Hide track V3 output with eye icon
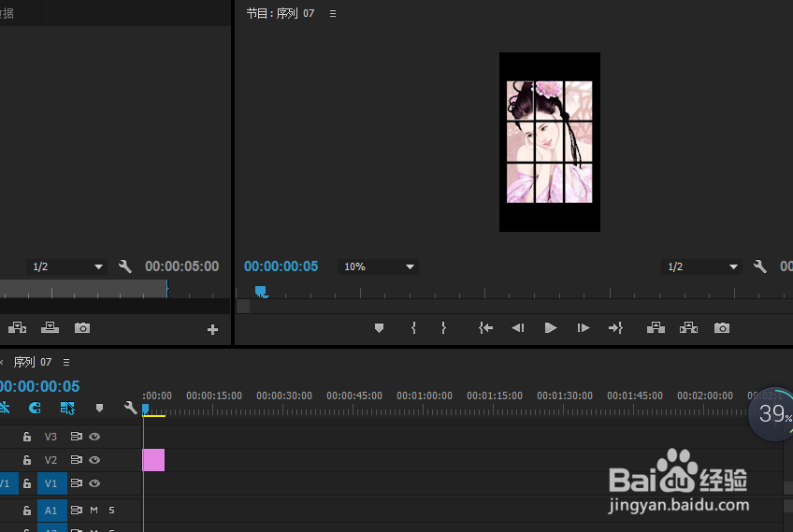This screenshot has width=793, height=532. point(94,437)
